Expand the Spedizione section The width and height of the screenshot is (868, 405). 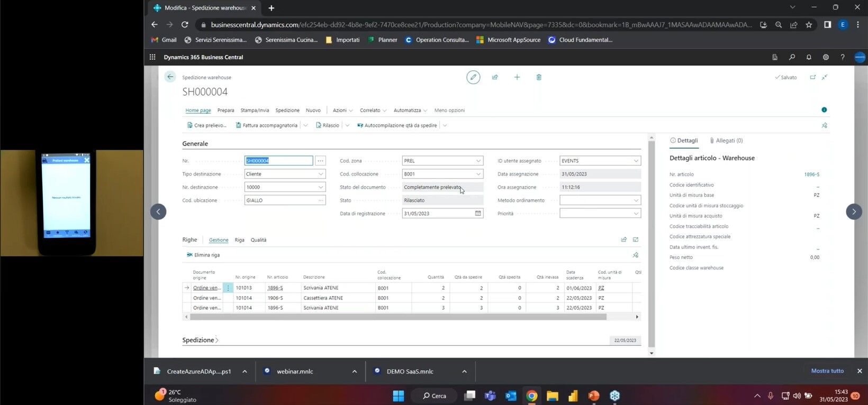200,340
